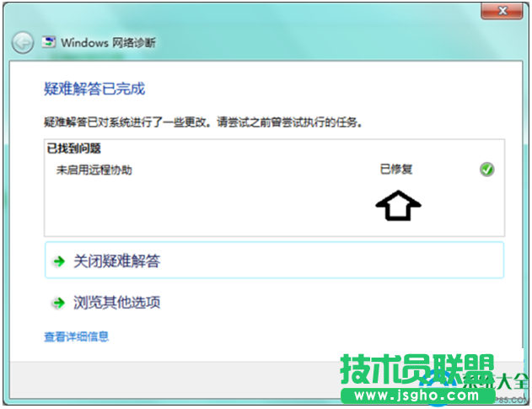Click the back arrow button

click(23, 43)
